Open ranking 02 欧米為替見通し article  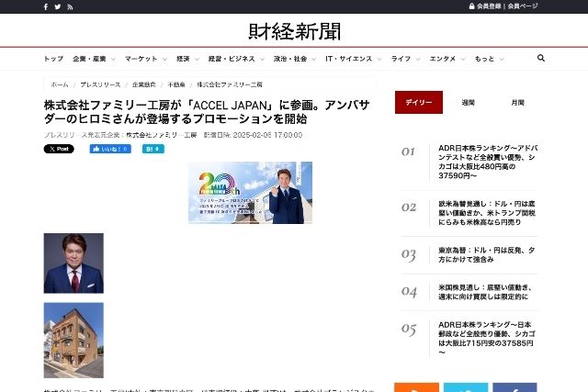pos(487,213)
